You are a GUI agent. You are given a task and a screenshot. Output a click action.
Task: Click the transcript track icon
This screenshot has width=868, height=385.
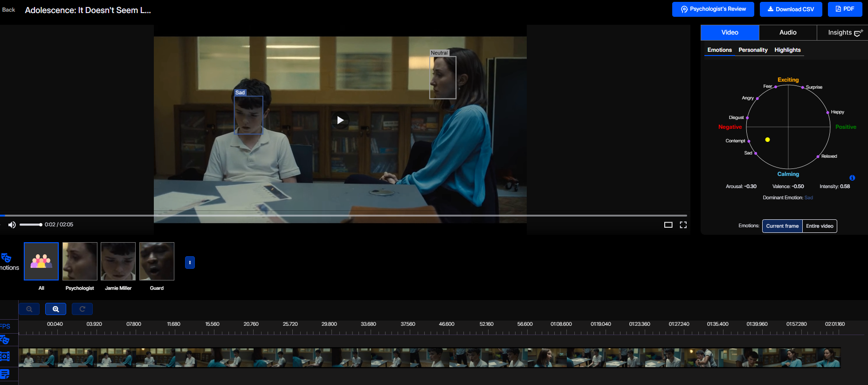[x=5, y=374]
